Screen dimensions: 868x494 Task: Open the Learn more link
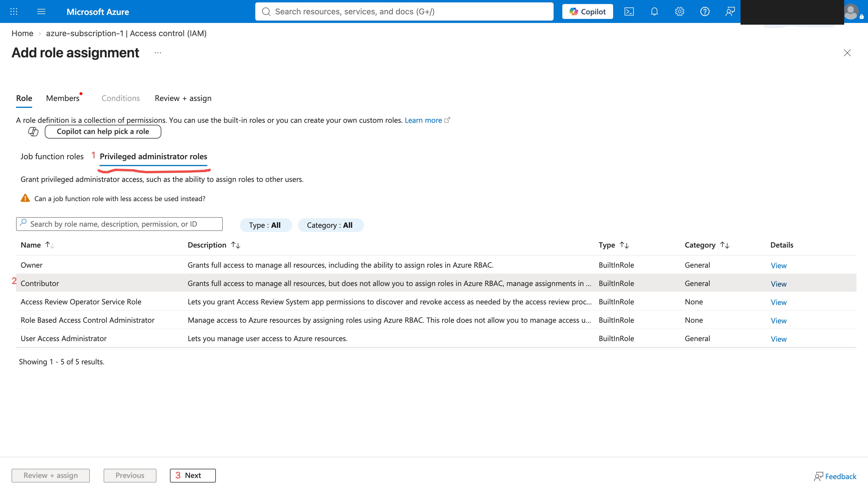pyautogui.click(x=423, y=120)
